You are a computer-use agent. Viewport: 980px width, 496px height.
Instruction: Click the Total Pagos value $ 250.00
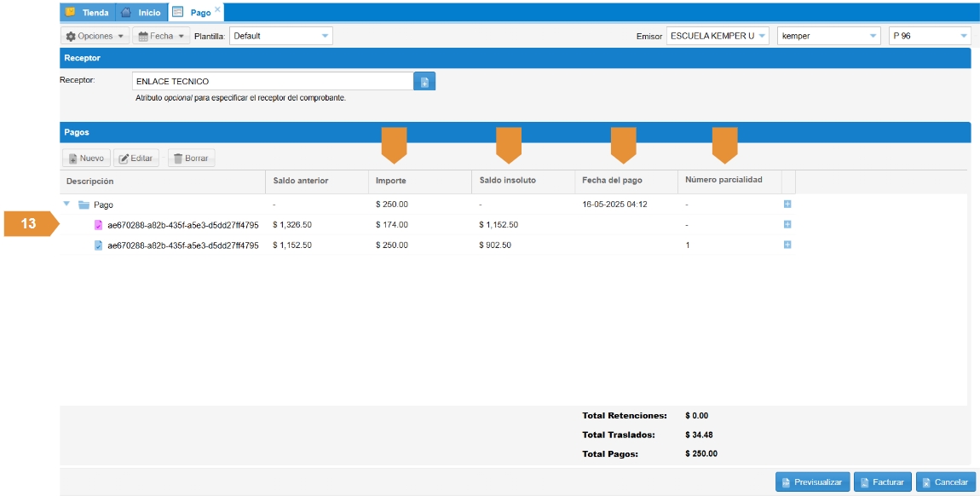pyautogui.click(x=701, y=454)
